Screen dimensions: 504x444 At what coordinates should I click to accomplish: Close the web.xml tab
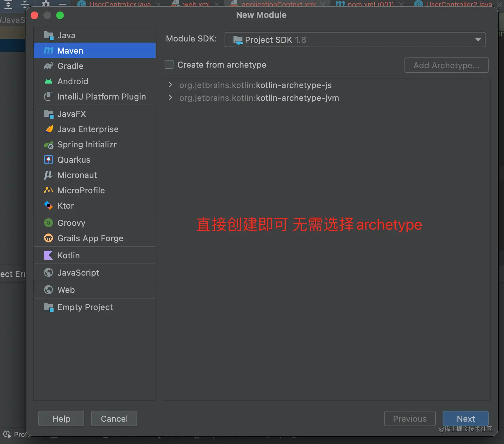pos(217,4)
